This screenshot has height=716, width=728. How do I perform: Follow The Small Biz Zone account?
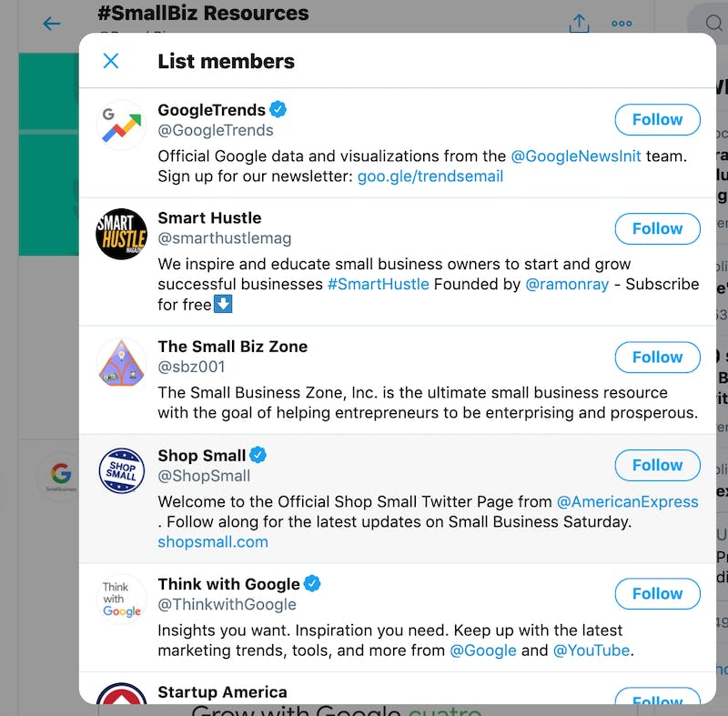[657, 358]
